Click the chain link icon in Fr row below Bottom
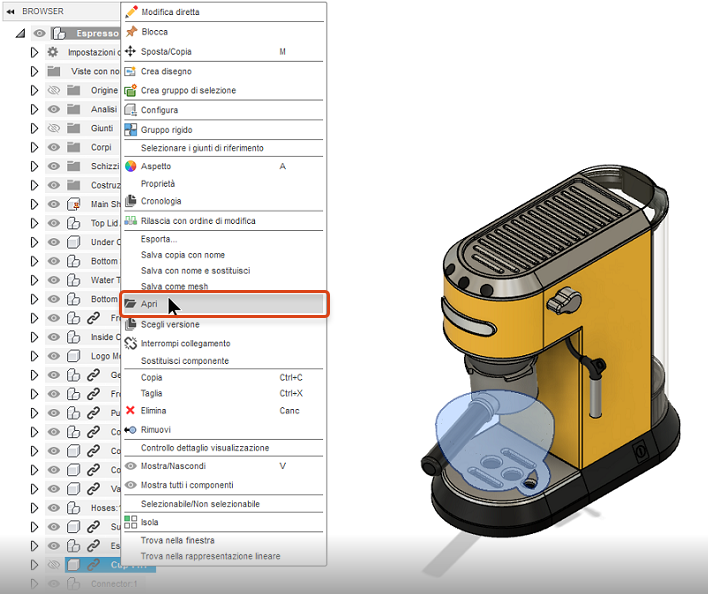This screenshot has height=594, width=708. [x=93, y=318]
